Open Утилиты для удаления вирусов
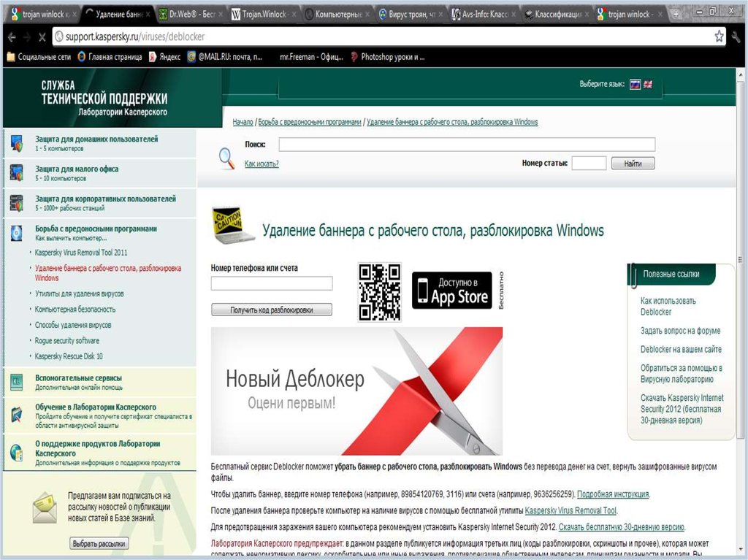 click(x=79, y=294)
